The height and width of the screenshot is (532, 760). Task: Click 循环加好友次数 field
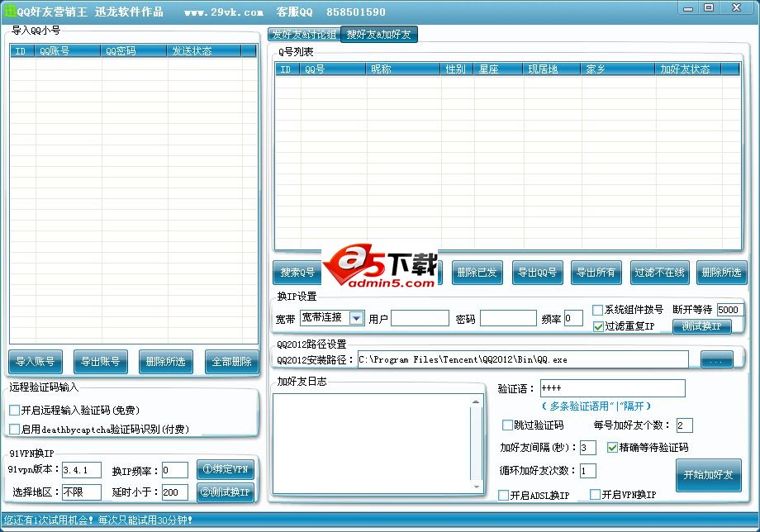coord(588,471)
